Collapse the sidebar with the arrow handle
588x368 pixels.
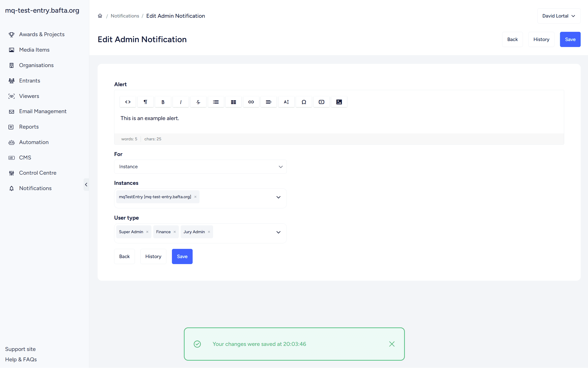[x=86, y=185]
